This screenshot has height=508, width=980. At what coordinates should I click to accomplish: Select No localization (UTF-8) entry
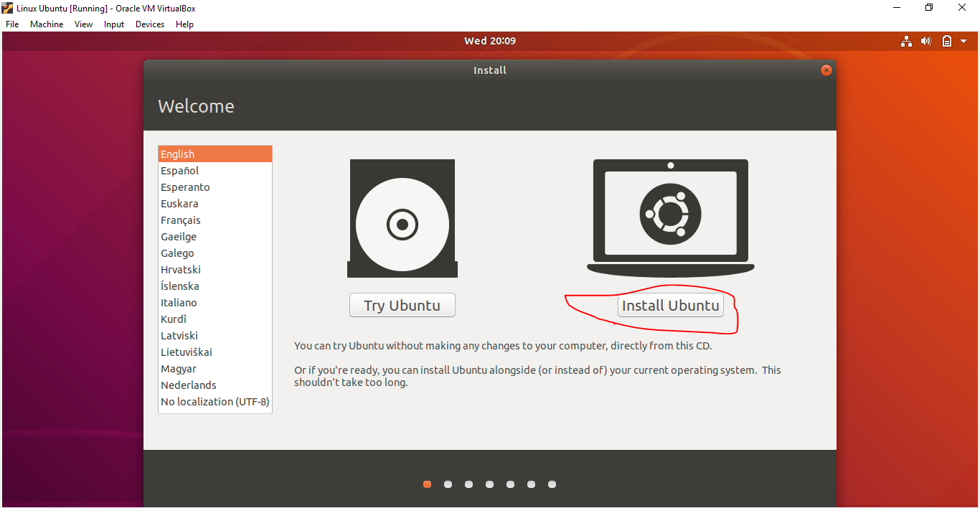[x=215, y=402]
